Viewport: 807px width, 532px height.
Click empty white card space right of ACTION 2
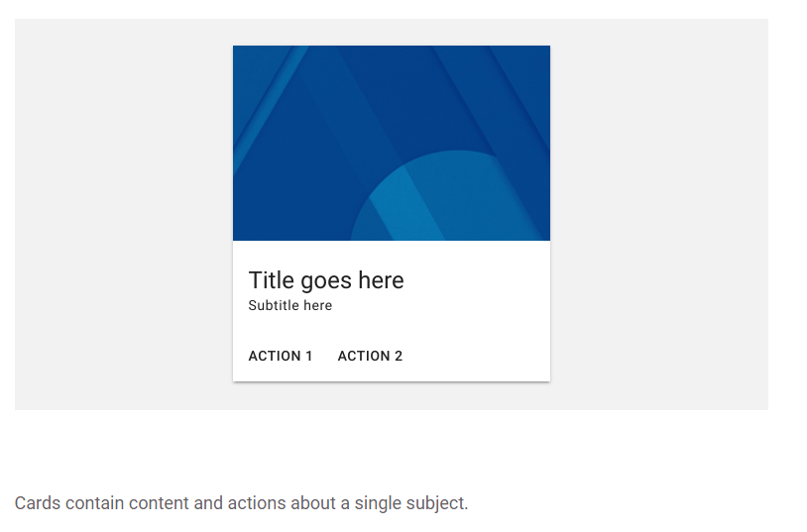[476, 356]
